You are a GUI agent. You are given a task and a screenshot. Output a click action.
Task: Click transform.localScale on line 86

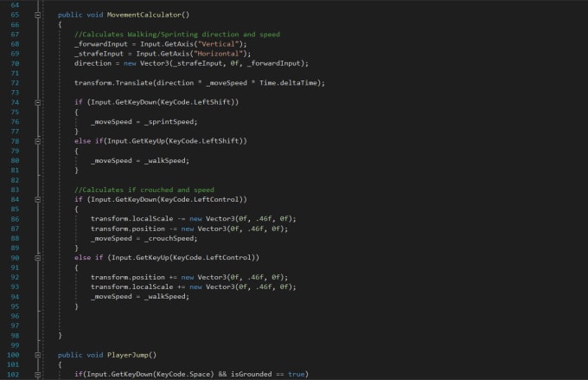[x=131, y=219]
